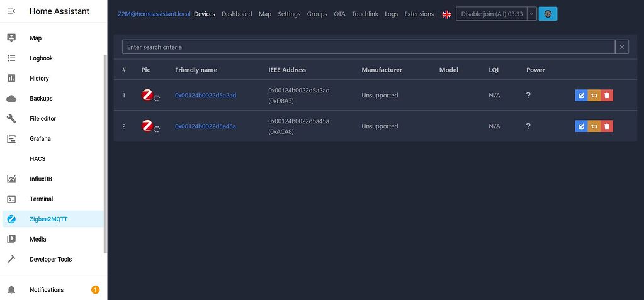Open Backups cloud icon in sidebar
This screenshot has height=300, width=644.
11,99
